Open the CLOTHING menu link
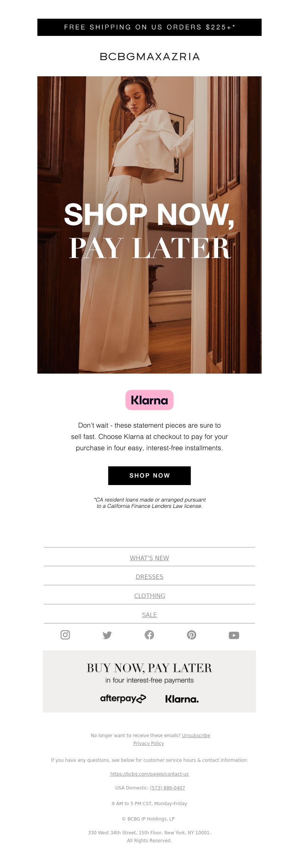The width and height of the screenshot is (299, 868). pos(149,596)
